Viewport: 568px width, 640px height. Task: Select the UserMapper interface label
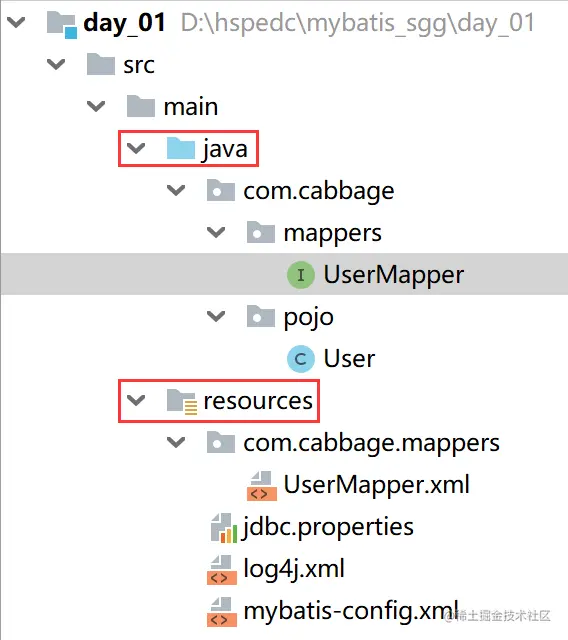pos(394,275)
